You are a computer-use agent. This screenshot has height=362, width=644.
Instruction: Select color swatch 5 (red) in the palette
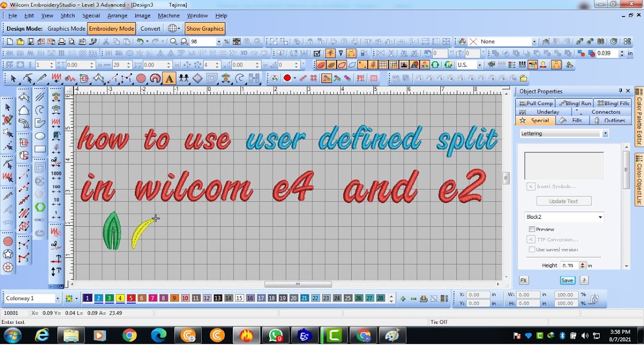[x=131, y=298]
